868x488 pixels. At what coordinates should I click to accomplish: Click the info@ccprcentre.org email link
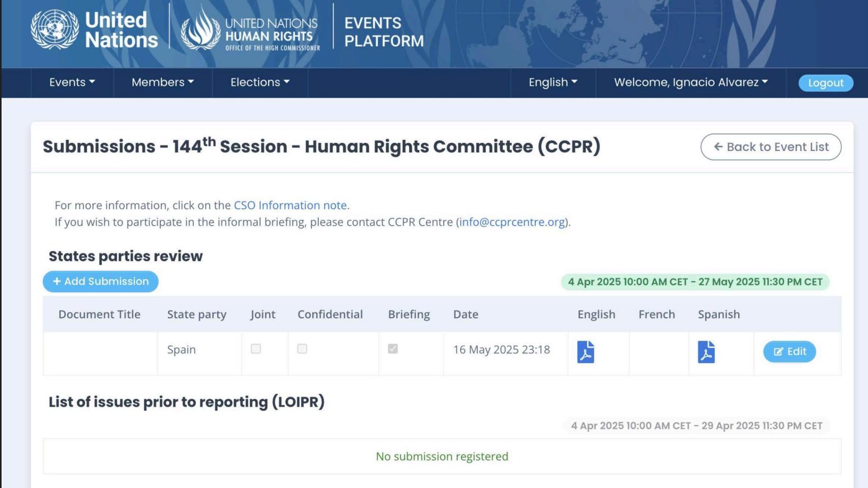pyautogui.click(x=512, y=222)
